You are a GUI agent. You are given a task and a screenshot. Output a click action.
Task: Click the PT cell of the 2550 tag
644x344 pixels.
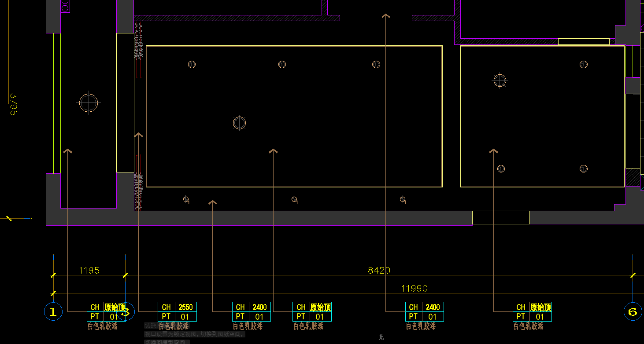(166, 317)
